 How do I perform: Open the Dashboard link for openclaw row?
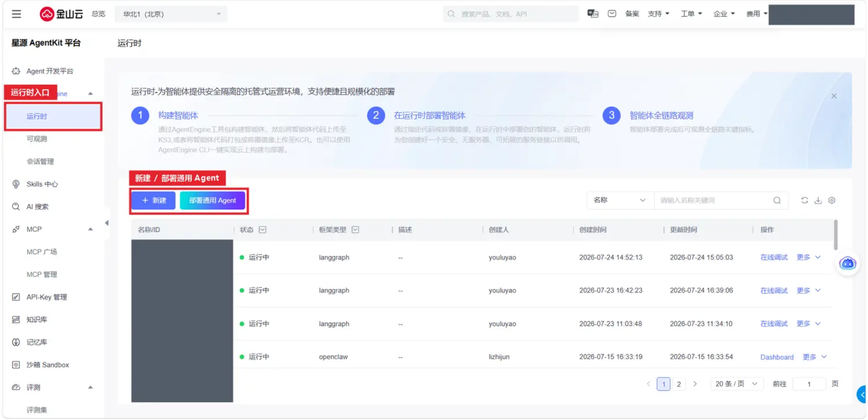coord(777,357)
